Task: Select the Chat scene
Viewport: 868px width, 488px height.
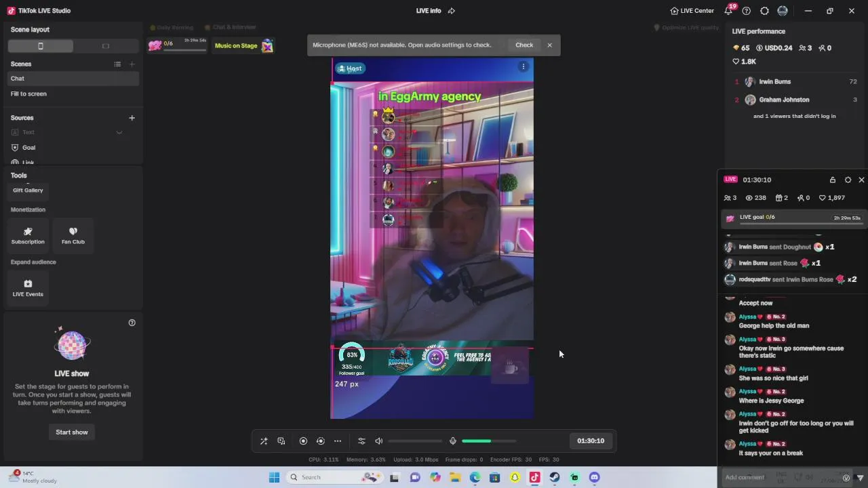Action: (x=73, y=79)
